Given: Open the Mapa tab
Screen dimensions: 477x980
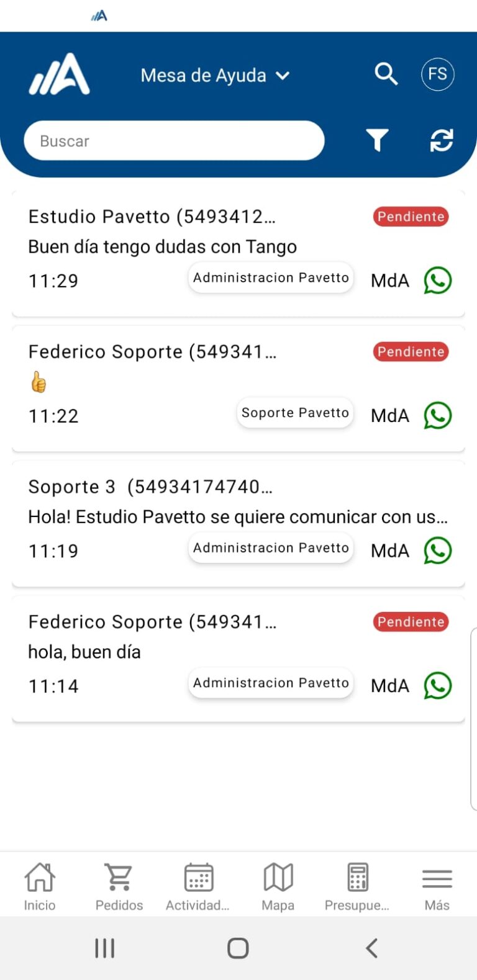Looking at the screenshot, I should (278, 886).
